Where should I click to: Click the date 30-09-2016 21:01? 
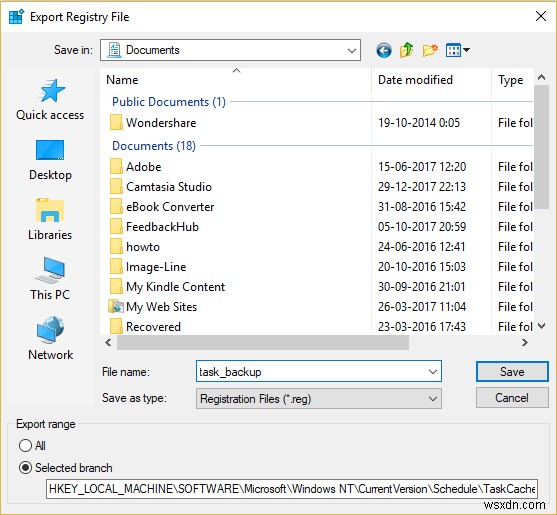[422, 287]
